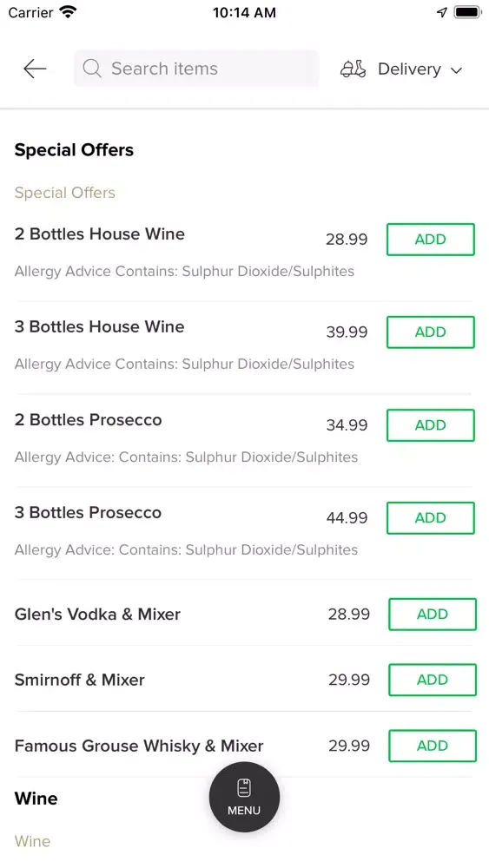Add 3 Bottles Prosecco to order

pyautogui.click(x=430, y=518)
